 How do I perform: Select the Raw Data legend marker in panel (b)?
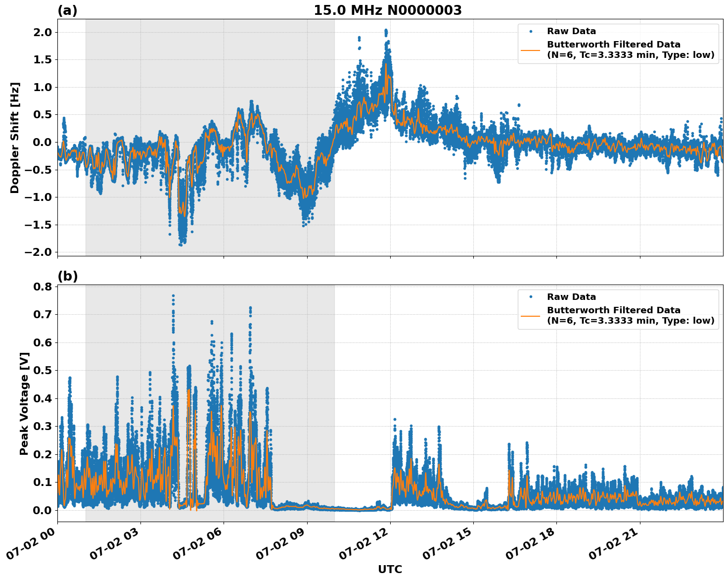click(532, 297)
